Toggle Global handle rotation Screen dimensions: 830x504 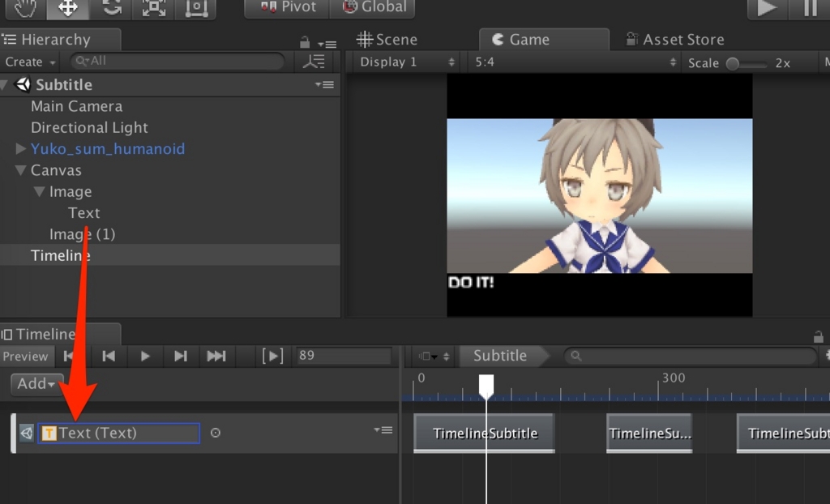point(373,7)
